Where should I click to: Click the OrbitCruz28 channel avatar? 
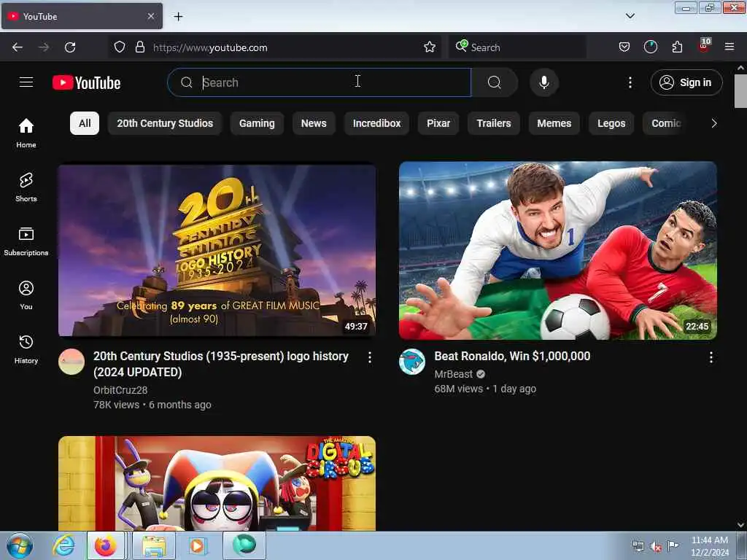71,362
